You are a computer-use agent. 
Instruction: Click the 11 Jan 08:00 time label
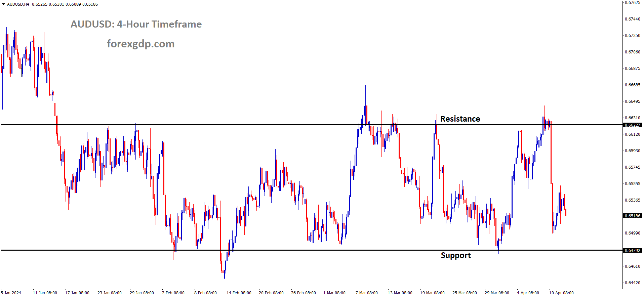(45, 293)
